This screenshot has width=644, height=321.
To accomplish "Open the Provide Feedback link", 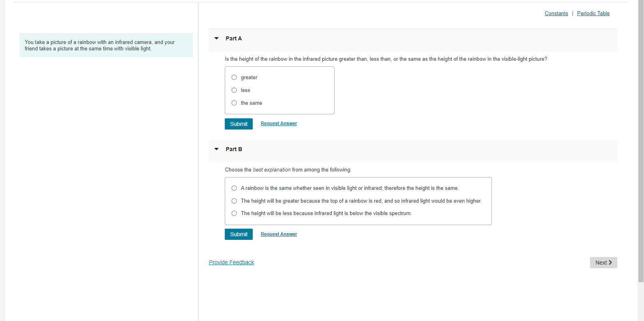I will (231, 262).
